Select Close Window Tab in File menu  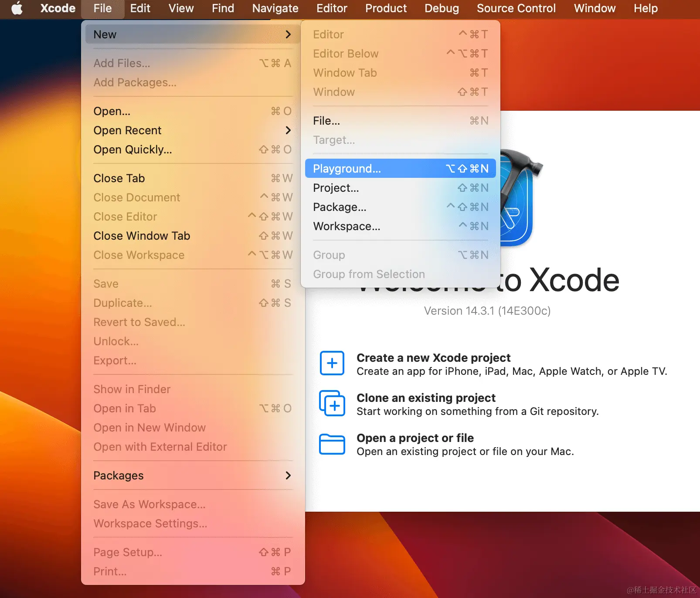tap(193, 236)
